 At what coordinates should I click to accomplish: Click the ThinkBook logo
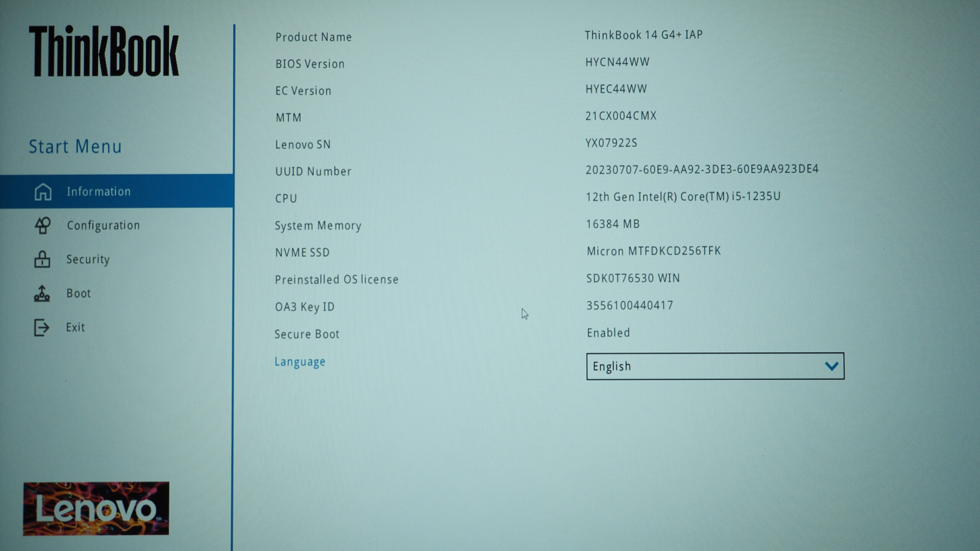pyautogui.click(x=104, y=51)
